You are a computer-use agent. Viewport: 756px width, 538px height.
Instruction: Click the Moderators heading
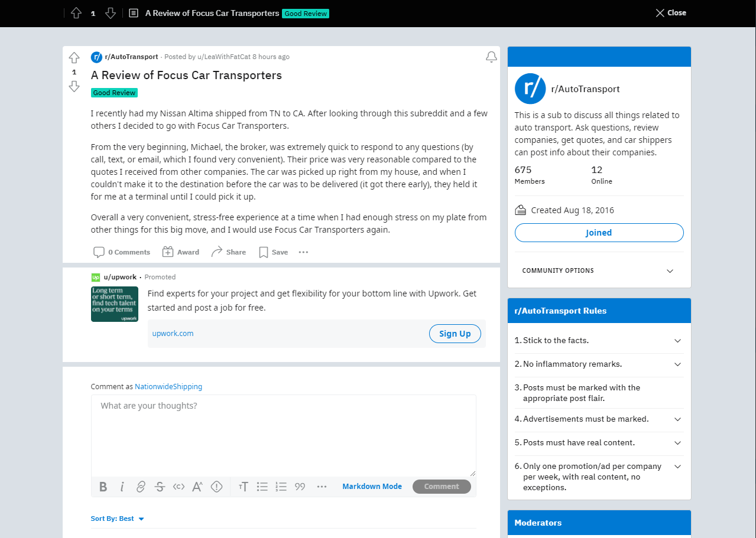[x=538, y=523]
